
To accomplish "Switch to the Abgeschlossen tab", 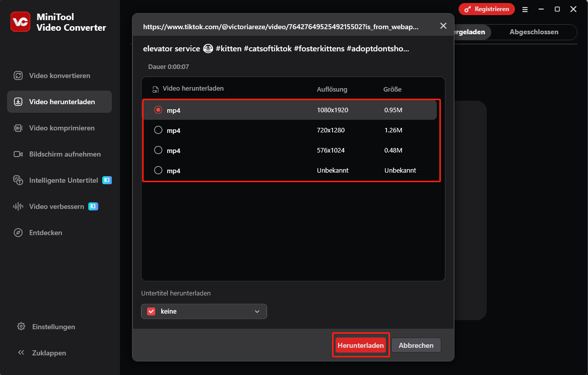I will coord(534,32).
